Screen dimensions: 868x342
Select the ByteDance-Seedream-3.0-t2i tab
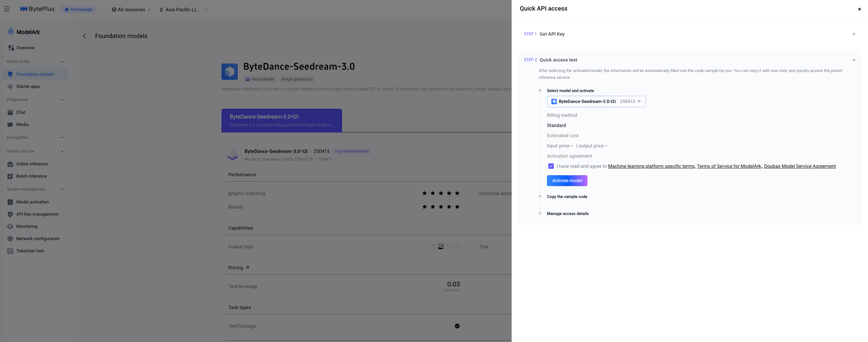(282, 120)
